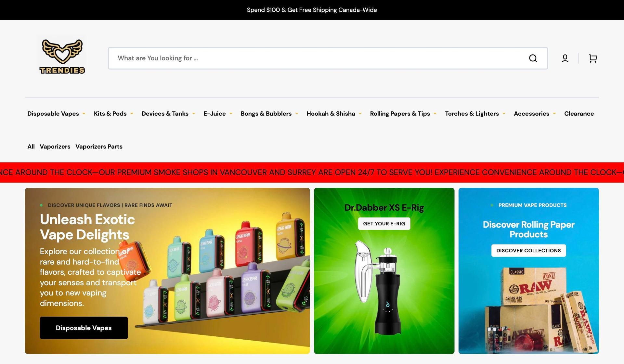Viewport: 624px width, 364px height.
Task: Open the Kits & Pods menu label
Action: point(110,114)
